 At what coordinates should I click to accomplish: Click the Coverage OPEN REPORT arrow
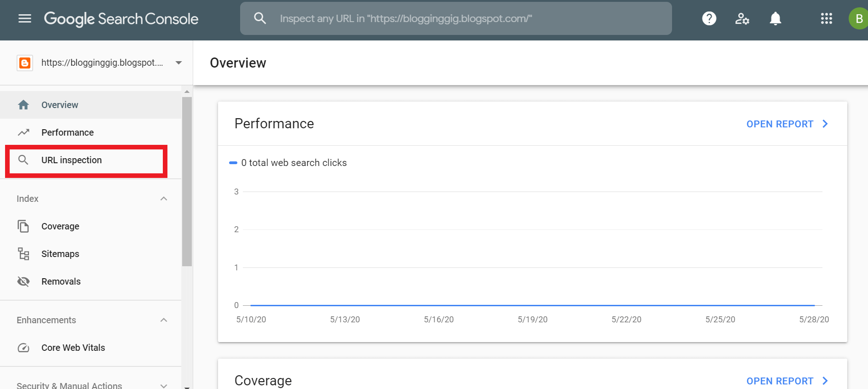pos(825,381)
